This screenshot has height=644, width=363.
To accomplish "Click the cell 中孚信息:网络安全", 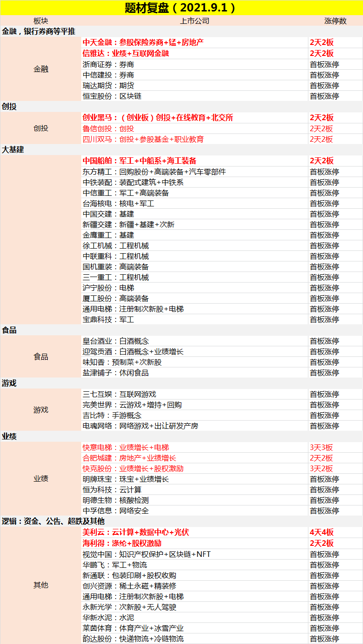I will 195,511.
